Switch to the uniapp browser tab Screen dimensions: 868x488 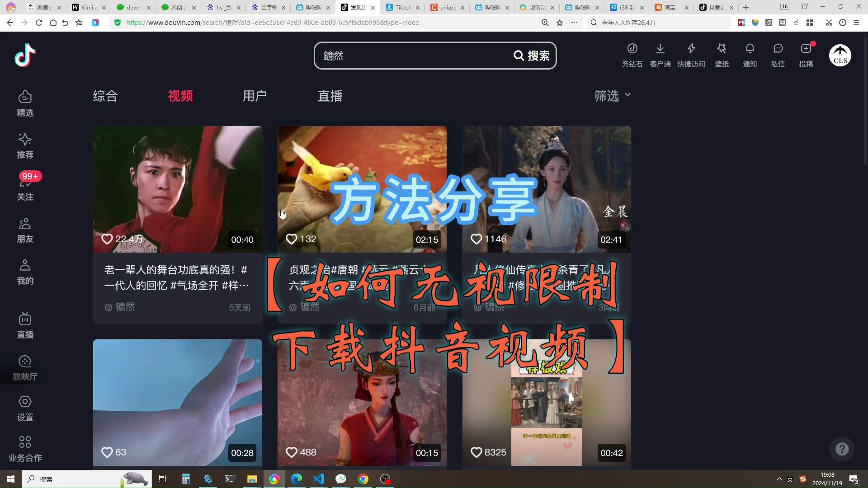(x=447, y=7)
